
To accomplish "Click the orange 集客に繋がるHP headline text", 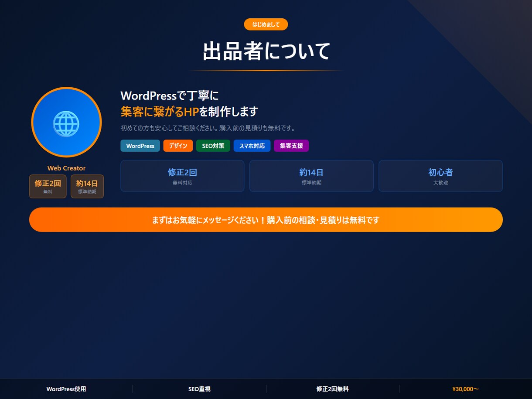I will click(x=160, y=112).
